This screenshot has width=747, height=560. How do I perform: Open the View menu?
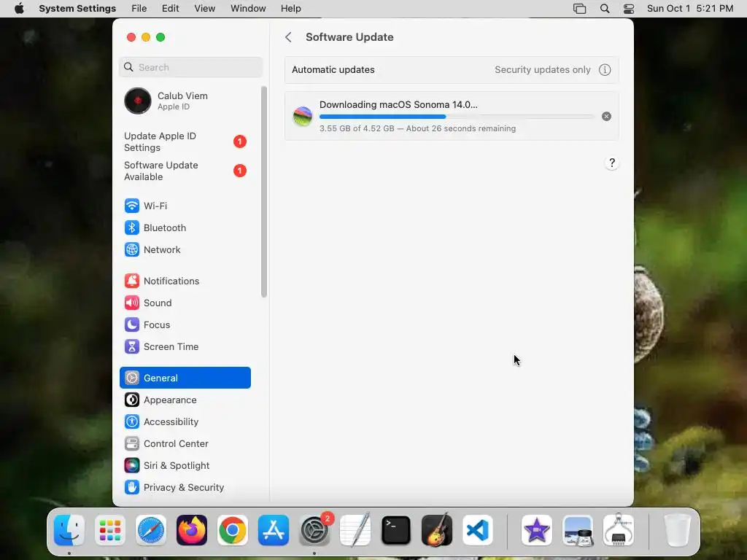(x=205, y=9)
